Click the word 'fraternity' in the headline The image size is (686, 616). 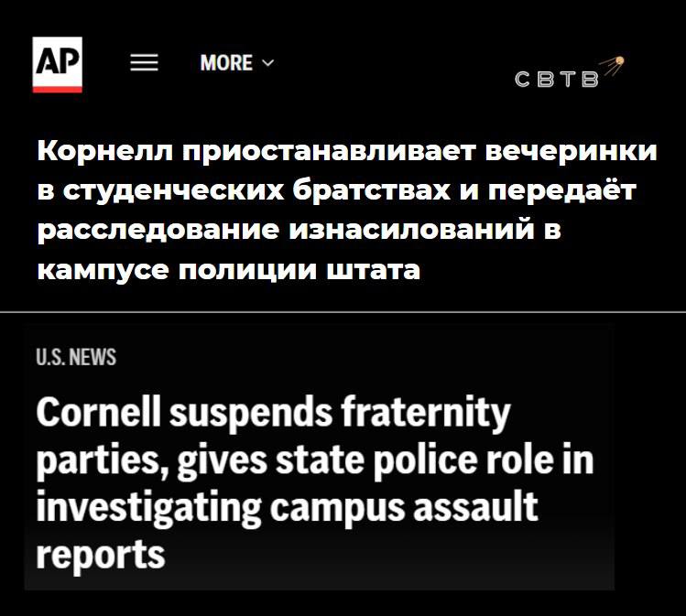point(425,412)
